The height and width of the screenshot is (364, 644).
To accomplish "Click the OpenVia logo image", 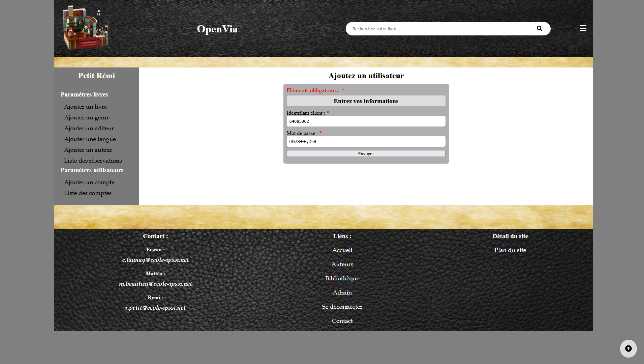I will click(x=86, y=28).
